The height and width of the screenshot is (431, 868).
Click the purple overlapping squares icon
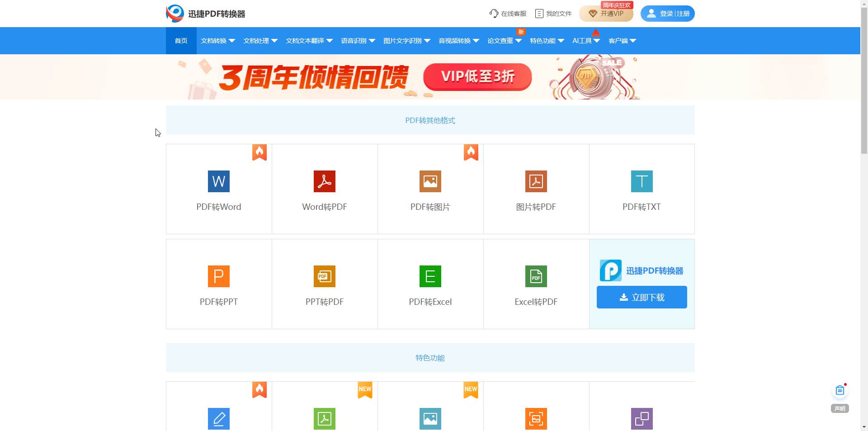pos(642,419)
